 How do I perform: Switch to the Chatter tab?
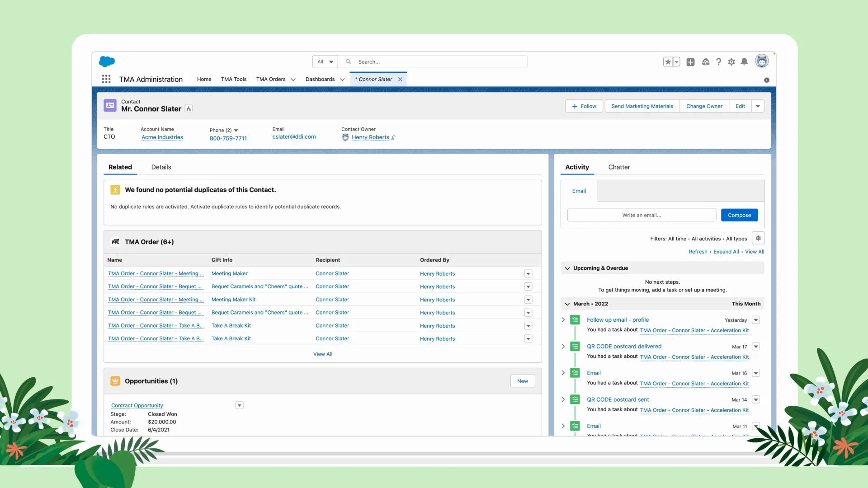619,167
